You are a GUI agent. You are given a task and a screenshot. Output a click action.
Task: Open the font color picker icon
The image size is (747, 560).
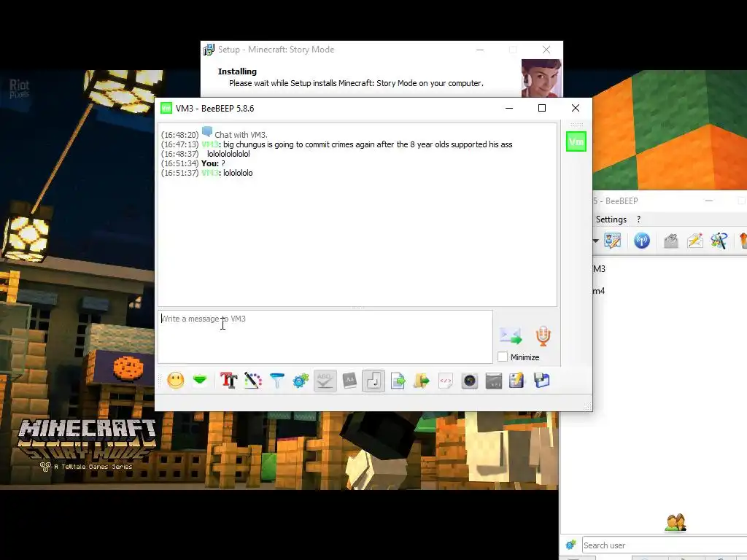[253, 381]
